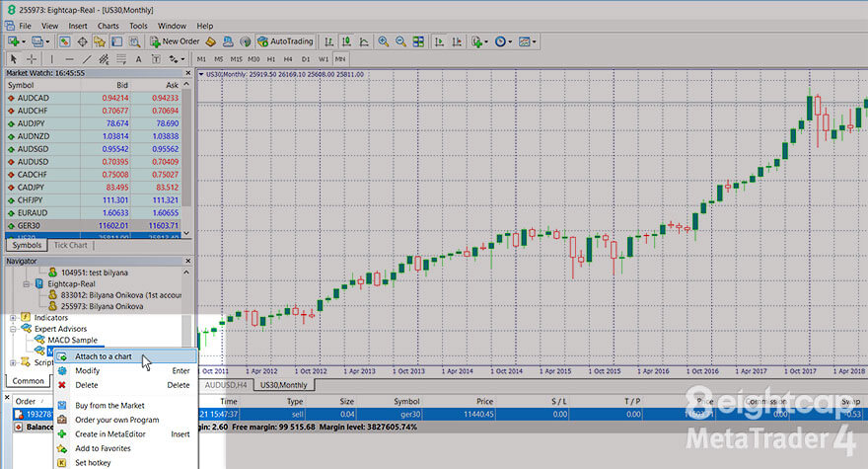The width and height of the screenshot is (868, 469).
Task: Choose Create in MetaEditor
Action: tap(125, 434)
